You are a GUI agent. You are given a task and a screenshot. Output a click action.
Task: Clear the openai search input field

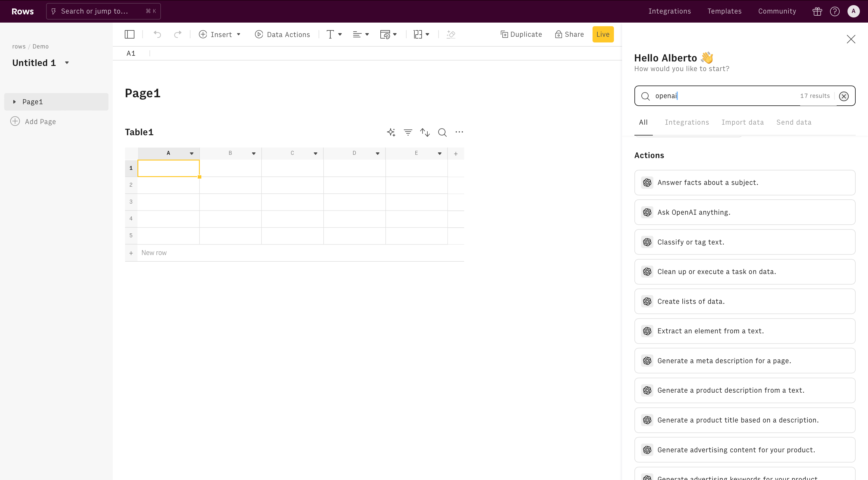[x=844, y=96]
